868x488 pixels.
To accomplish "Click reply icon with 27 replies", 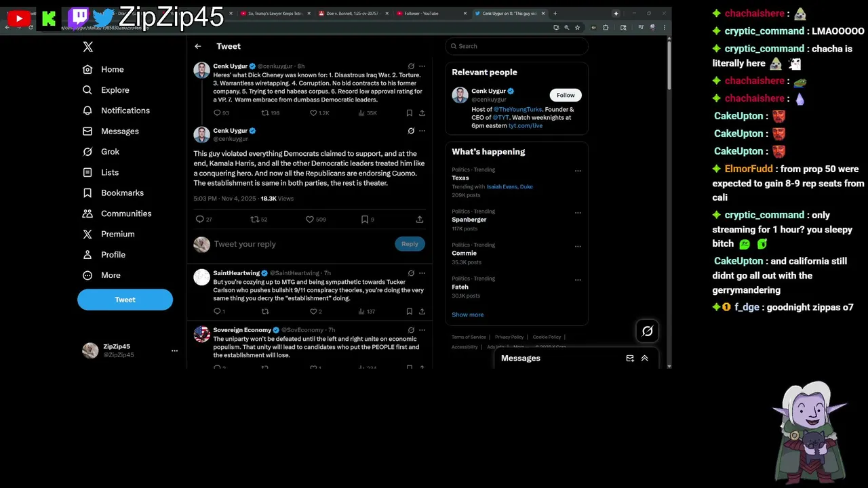I will click(203, 220).
